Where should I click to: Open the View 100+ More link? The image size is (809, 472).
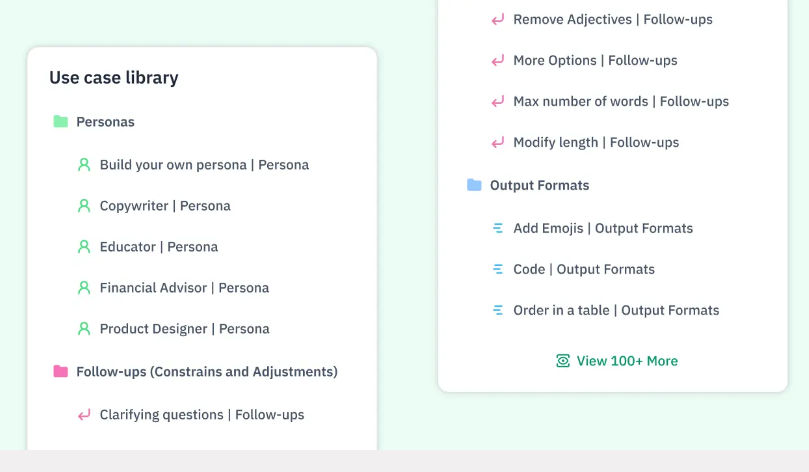pyautogui.click(x=627, y=361)
